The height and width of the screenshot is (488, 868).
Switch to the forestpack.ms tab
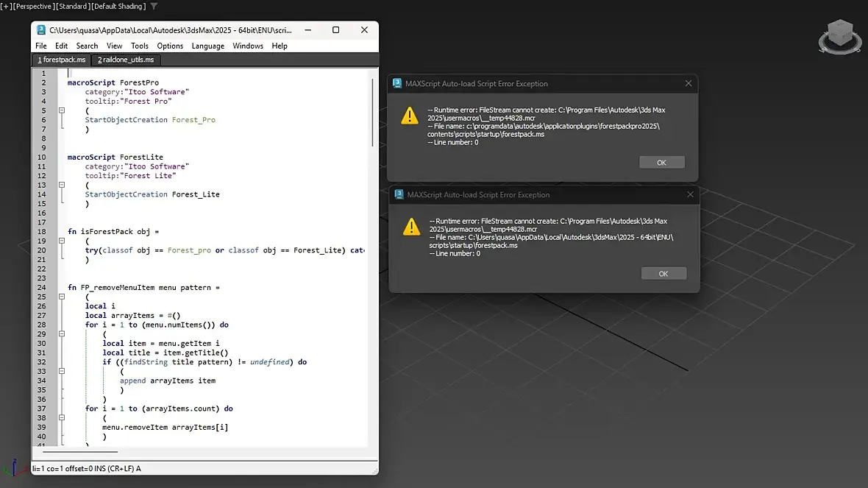[x=62, y=60]
